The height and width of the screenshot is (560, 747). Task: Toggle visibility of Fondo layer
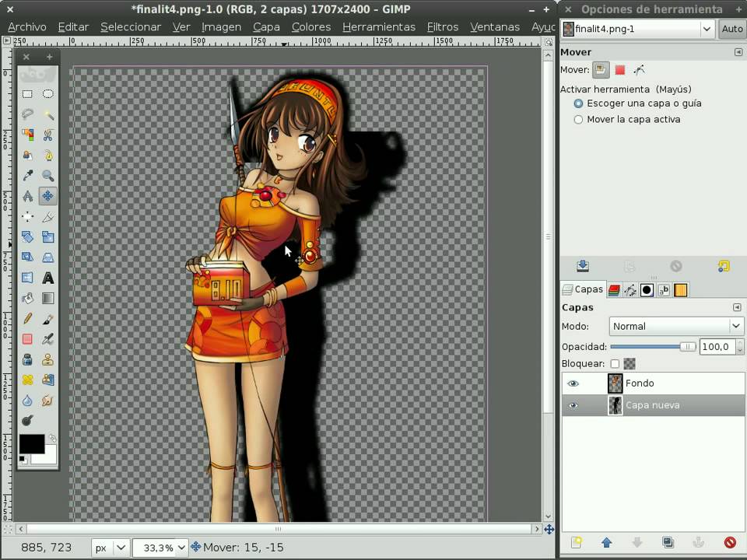click(x=573, y=383)
